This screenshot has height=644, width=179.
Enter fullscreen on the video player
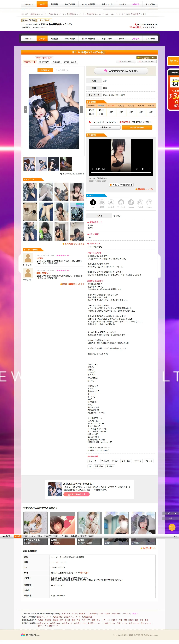[x=143, y=169]
